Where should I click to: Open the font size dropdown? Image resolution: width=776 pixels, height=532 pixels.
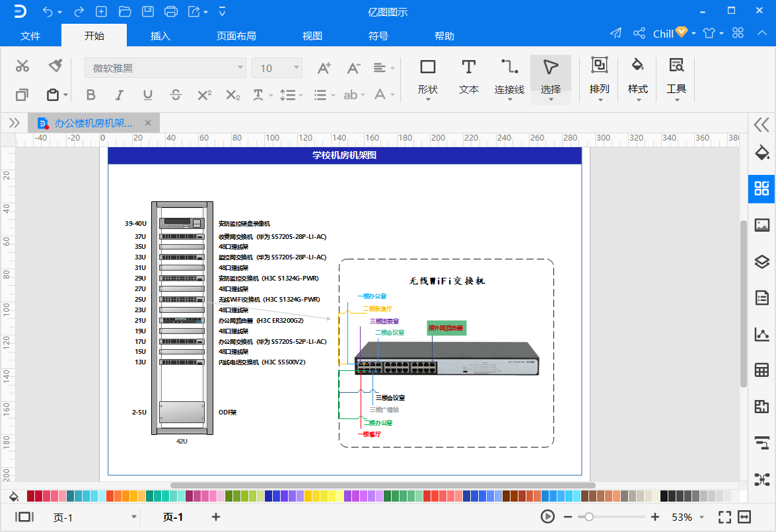coord(277,68)
